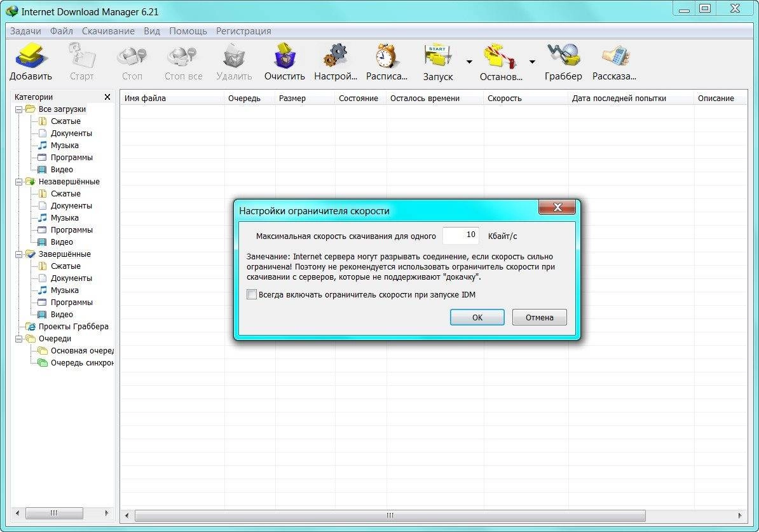Select the Завершённые category

tap(64, 254)
